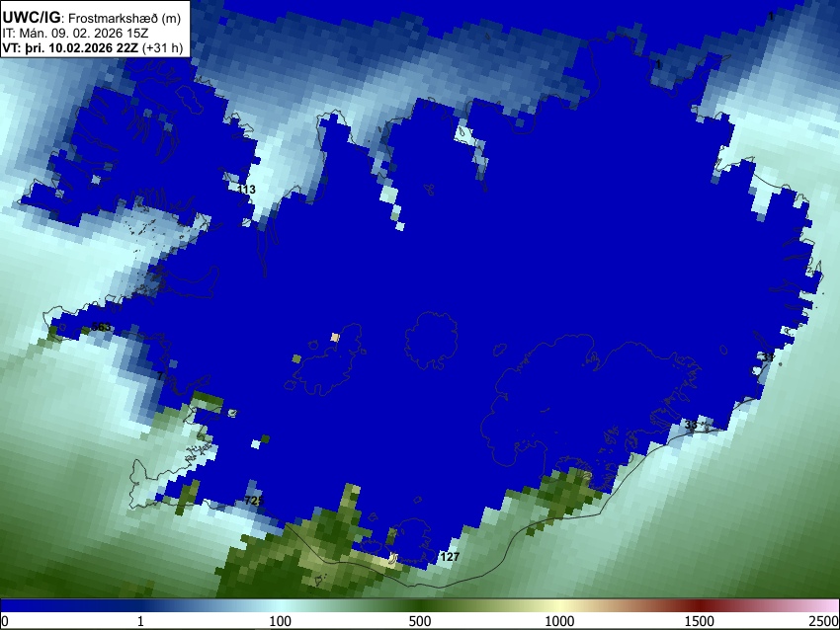
Task: Click the '563' value label on the map
Action: click(101, 327)
